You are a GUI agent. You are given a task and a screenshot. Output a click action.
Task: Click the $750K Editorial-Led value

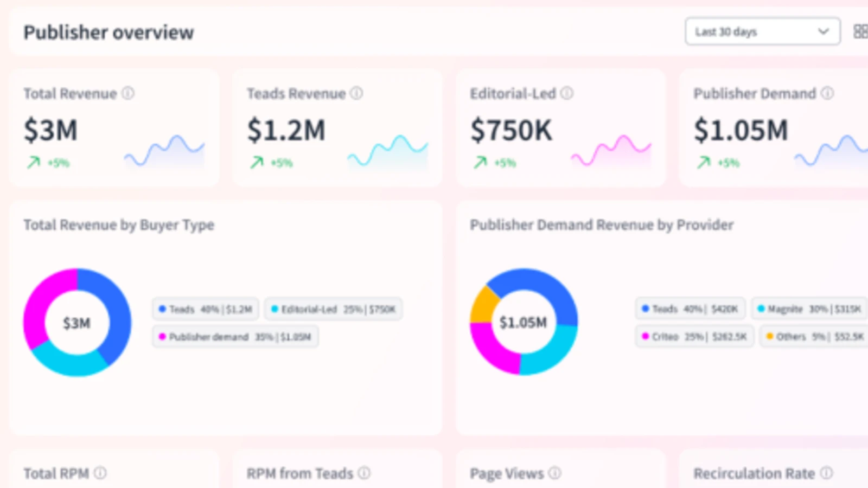pyautogui.click(x=511, y=131)
